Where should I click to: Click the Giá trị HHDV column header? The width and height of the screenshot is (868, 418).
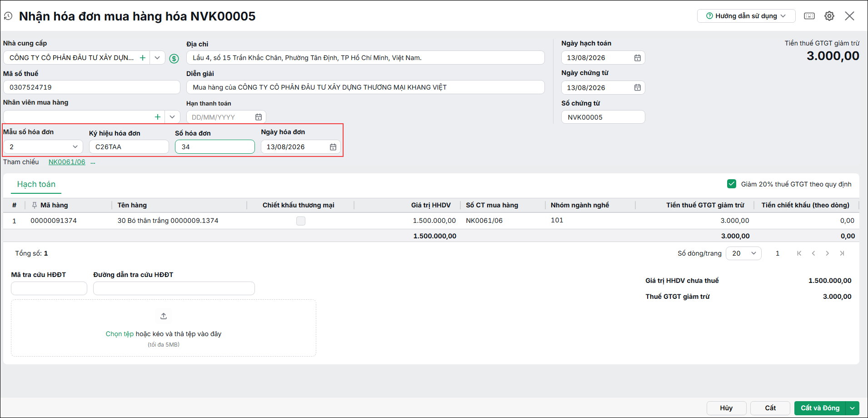(x=431, y=205)
